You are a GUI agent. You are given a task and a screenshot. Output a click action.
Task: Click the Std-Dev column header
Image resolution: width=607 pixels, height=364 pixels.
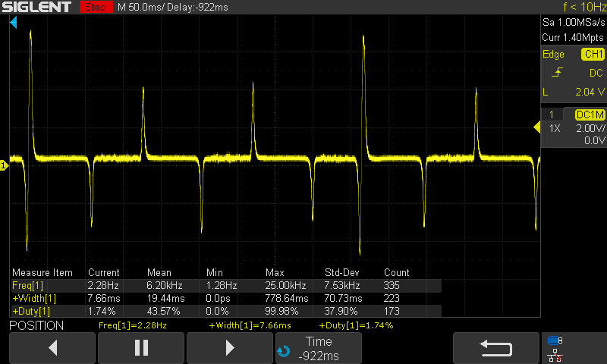[x=342, y=273]
